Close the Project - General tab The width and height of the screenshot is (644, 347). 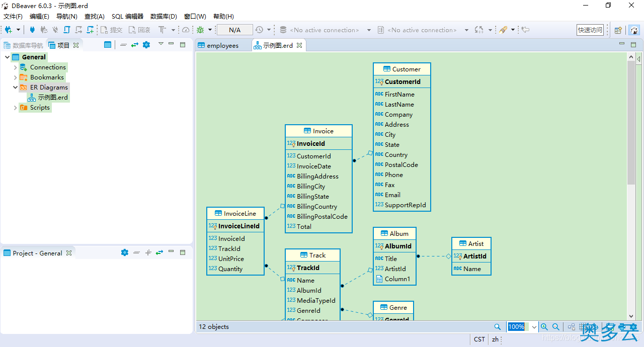[69, 253]
